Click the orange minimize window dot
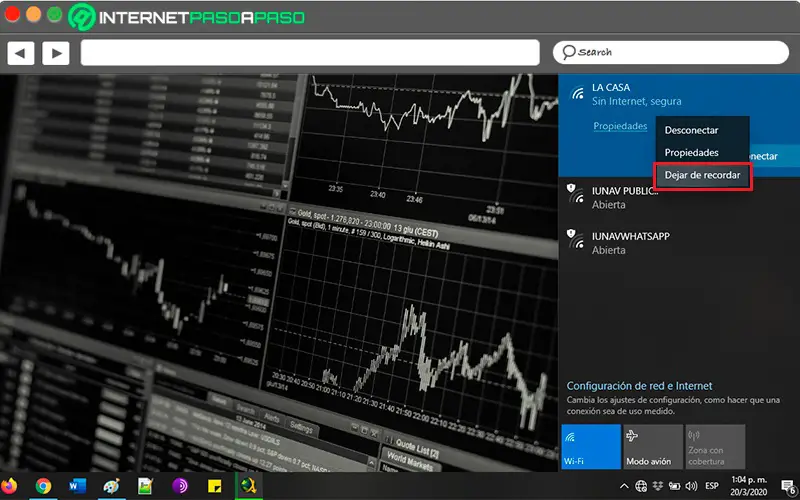The height and width of the screenshot is (500, 800). [33, 14]
